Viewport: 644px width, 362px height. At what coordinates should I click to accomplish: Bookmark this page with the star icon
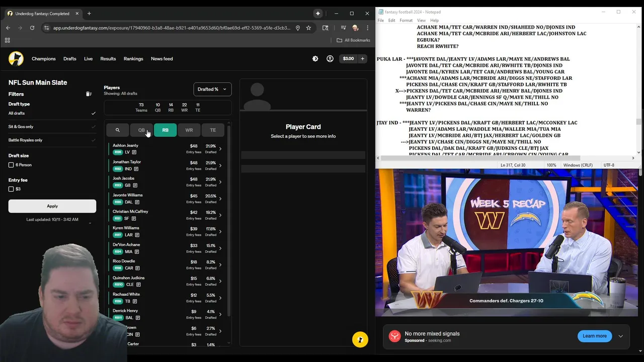tap(308, 28)
